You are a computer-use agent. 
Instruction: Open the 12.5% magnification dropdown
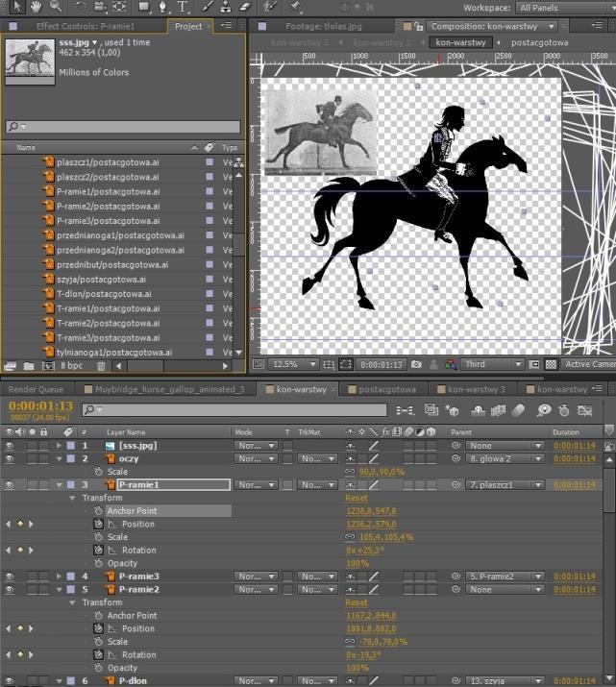tap(293, 364)
